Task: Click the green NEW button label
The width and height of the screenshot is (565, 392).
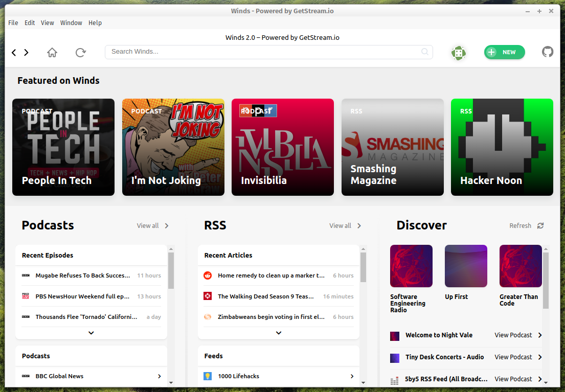Action: click(x=509, y=52)
